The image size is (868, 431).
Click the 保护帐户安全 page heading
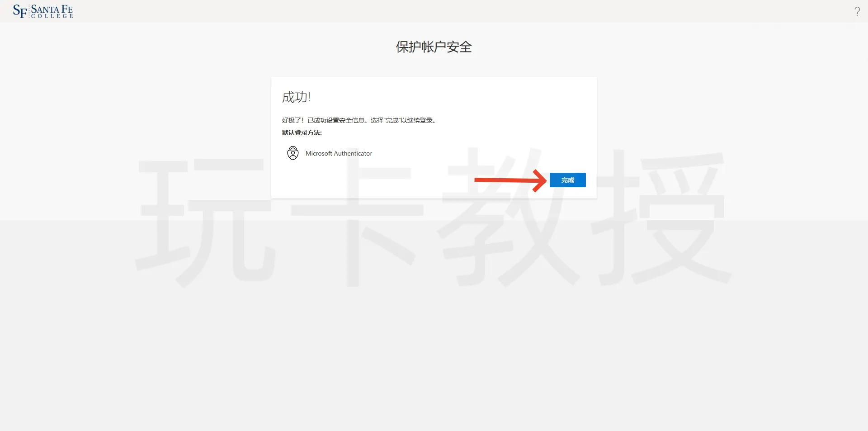click(434, 47)
